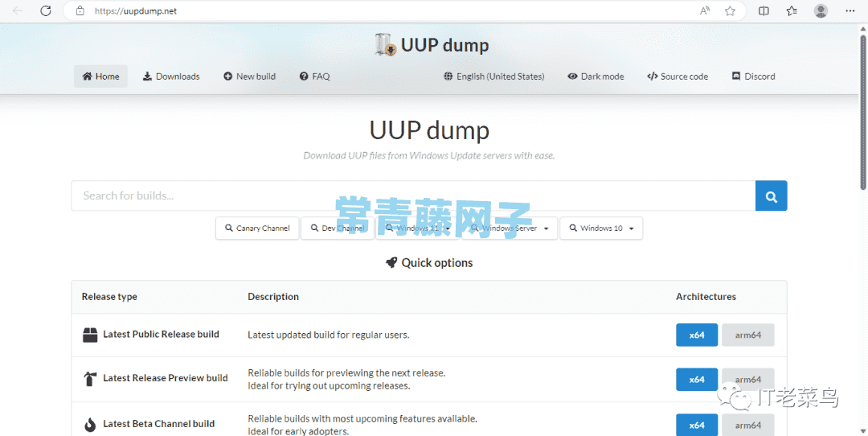Click the Architectures column header
This screenshot has height=436, width=868.
pyautogui.click(x=706, y=296)
